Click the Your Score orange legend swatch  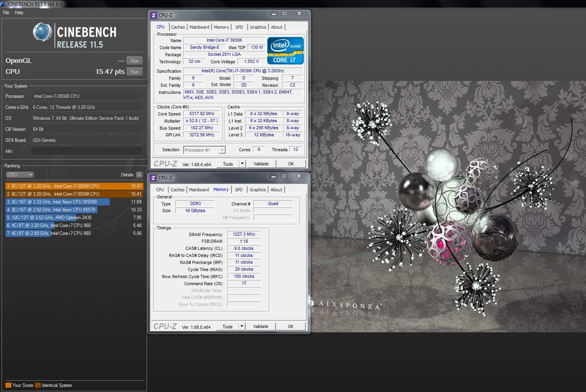click(x=8, y=385)
